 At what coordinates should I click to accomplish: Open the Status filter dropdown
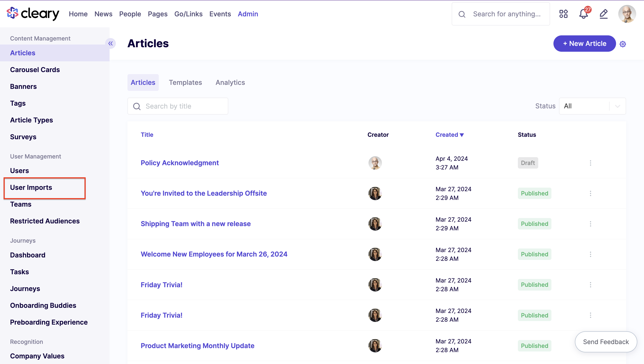(592, 106)
